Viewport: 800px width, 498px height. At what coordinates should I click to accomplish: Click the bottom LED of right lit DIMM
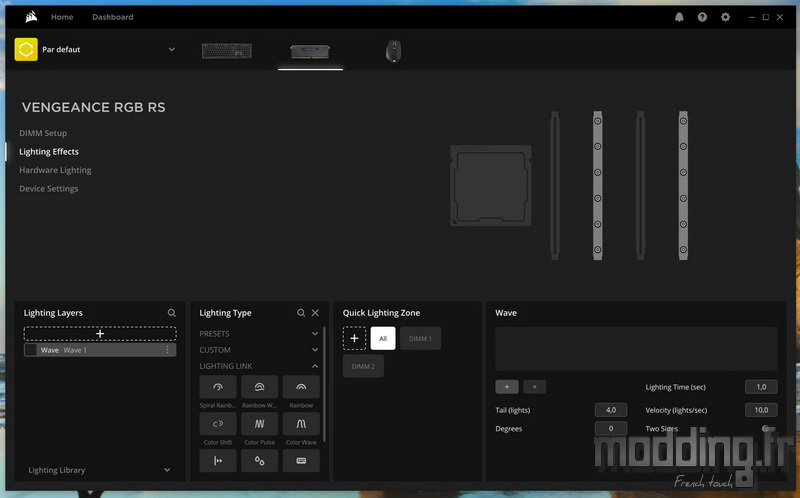click(683, 250)
